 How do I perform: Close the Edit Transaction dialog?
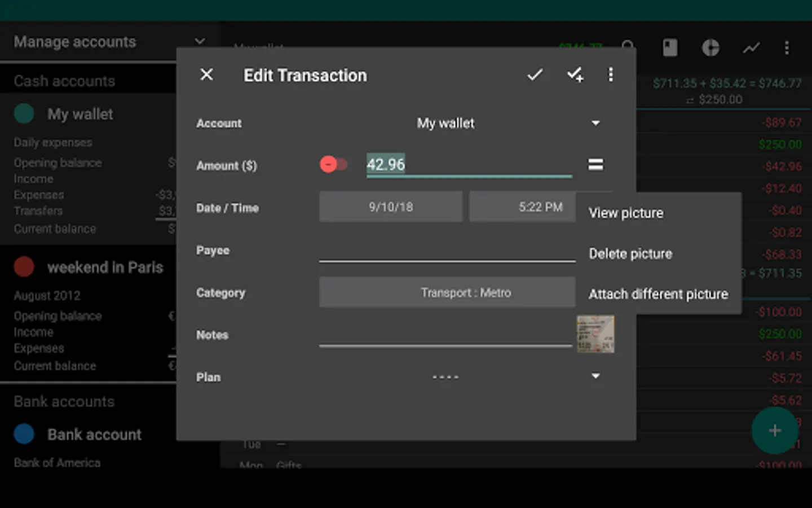click(207, 75)
